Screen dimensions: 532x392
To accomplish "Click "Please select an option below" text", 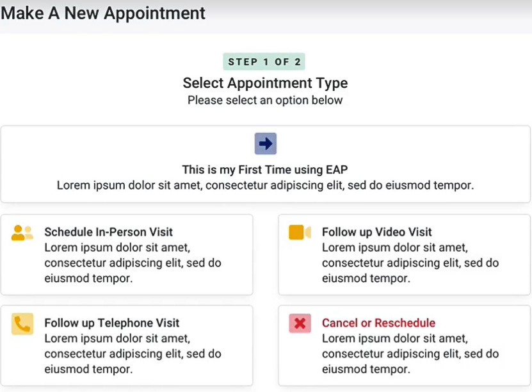I will point(265,100).
